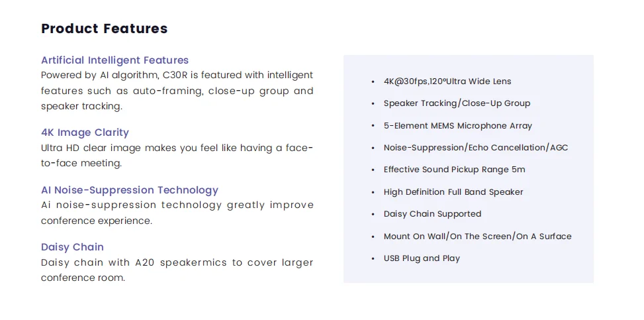Click the Effective Sound Pickup Range 5m item
Viewport: 644px width, 320px height.
[x=454, y=170]
